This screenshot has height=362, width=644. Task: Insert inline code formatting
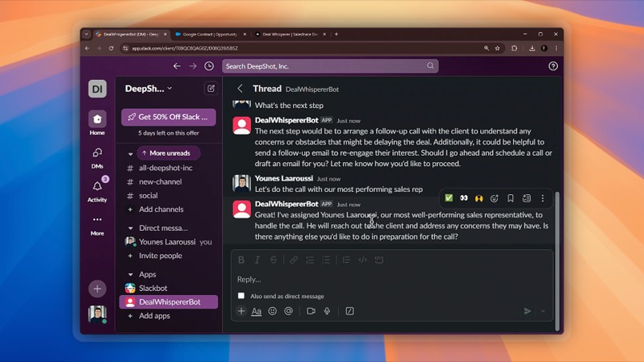tap(363, 260)
